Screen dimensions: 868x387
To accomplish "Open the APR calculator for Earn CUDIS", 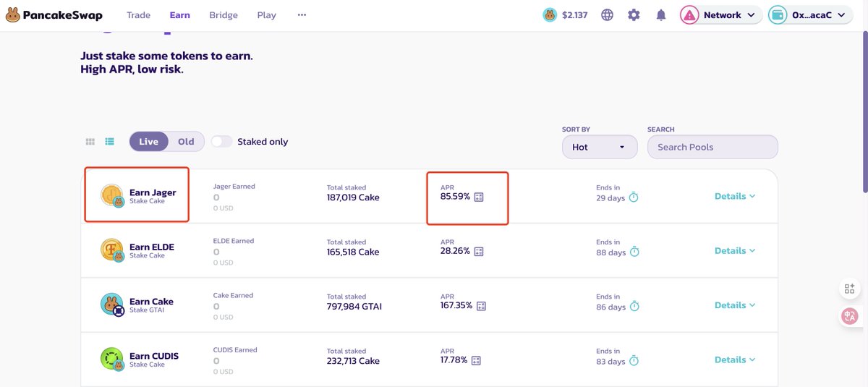I will tap(476, 360).
